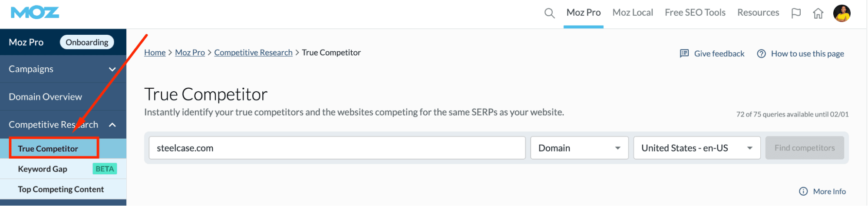Screen dimensions: 868x206
Task: Click the Moz logo
Action: [x=35, y=13]
